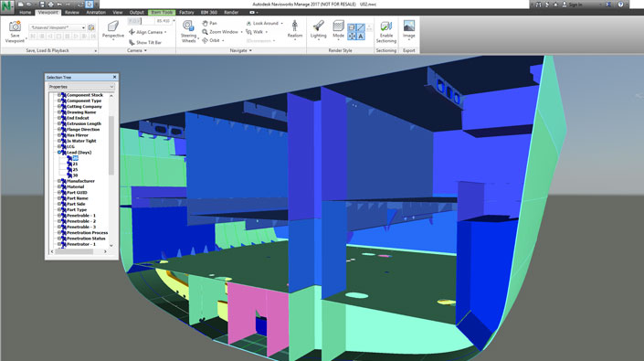Open the Animation ribbon tab
The image size is (644, 361).
click(96, 12)
